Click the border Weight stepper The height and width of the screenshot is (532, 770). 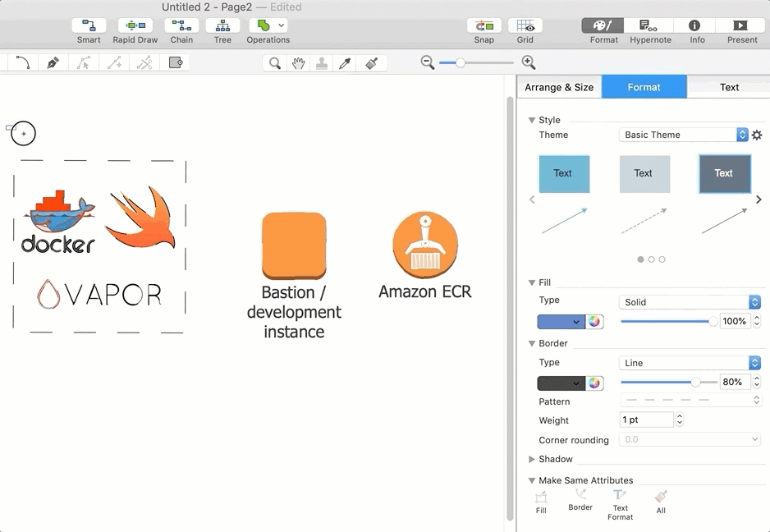pos(680,420)
